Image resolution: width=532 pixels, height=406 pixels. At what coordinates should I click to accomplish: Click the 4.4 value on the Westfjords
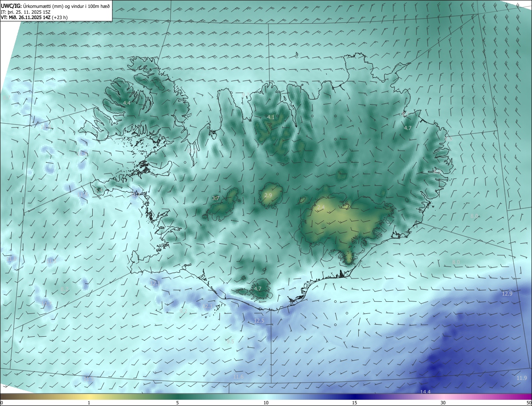127,103
